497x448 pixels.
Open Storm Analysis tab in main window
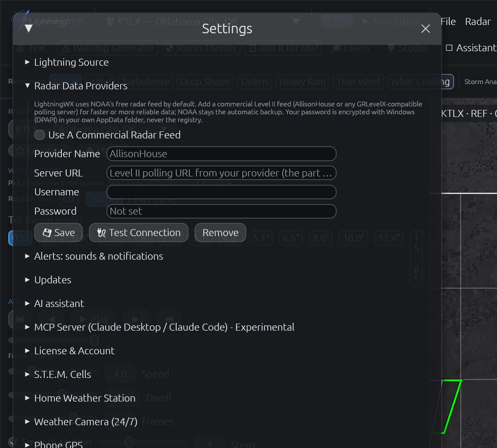[x=480, y=82]
